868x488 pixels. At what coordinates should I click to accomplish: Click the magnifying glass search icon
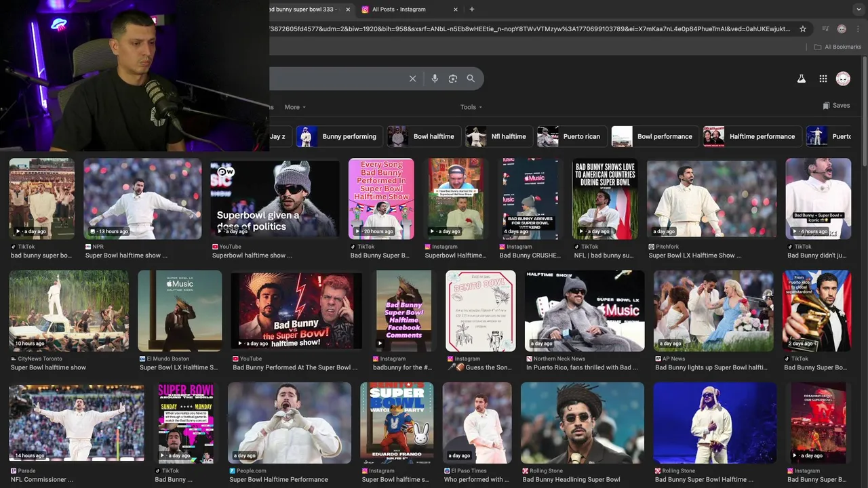471,79
